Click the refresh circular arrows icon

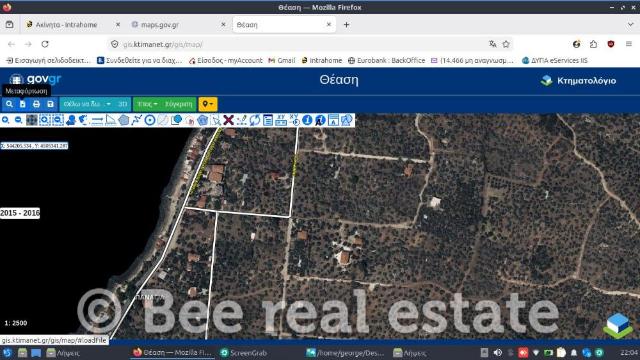coord(255,120)
